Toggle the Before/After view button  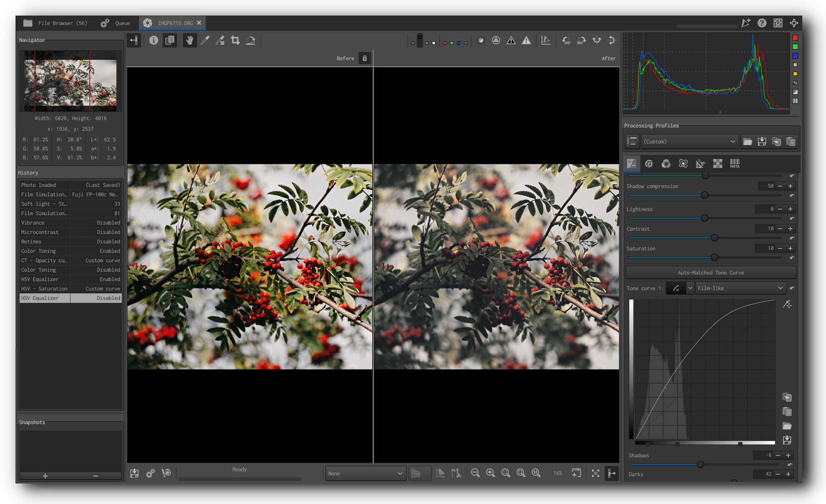(169, 40)
